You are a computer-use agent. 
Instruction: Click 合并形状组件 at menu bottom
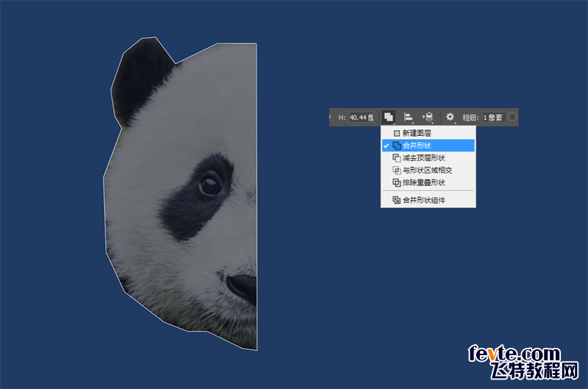(x=423, y=200)
